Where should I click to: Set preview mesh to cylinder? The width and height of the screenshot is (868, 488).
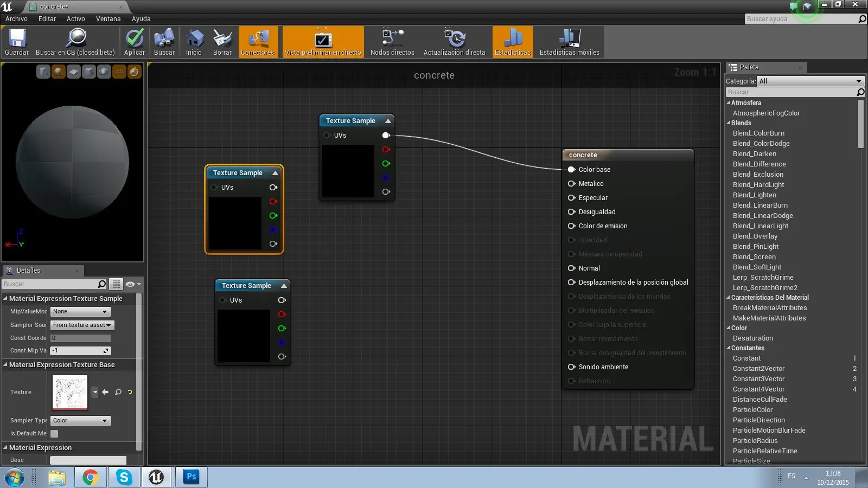(43, 72)
